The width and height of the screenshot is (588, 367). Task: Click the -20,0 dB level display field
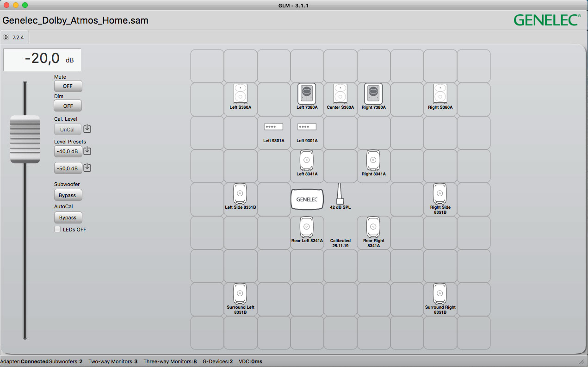(42, 60)
